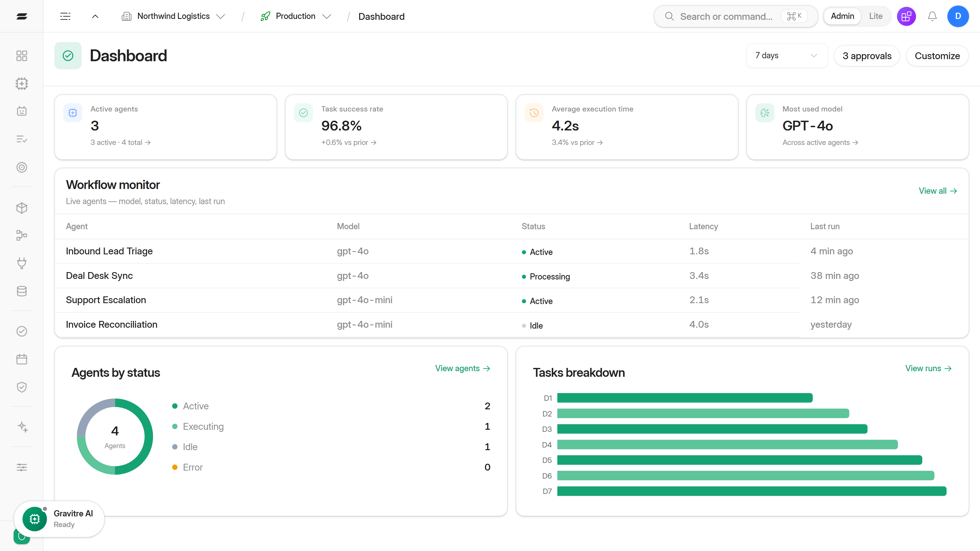Click the Error legend entry
980x551 pixels.
pyautogui.click(x=331, y=467)
